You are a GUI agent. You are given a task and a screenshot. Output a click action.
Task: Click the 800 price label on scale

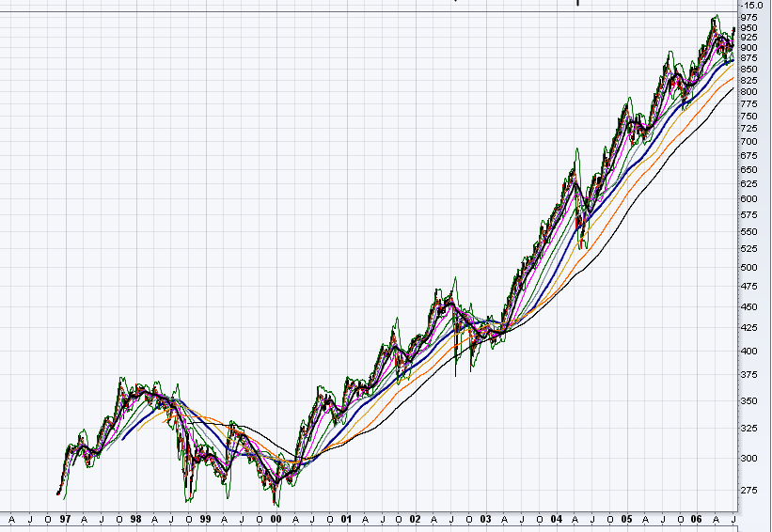tap(748, 92)
